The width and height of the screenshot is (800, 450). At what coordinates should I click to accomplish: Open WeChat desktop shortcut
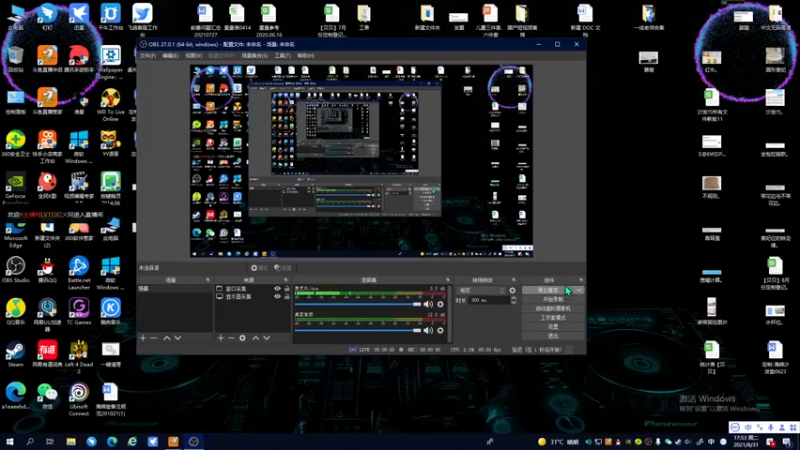tap(47, 396)
